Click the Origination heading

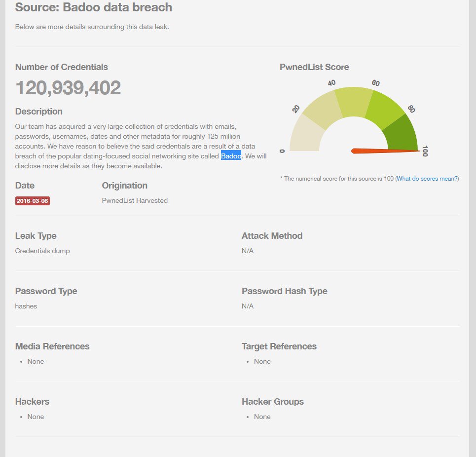[x=125, y=186]
